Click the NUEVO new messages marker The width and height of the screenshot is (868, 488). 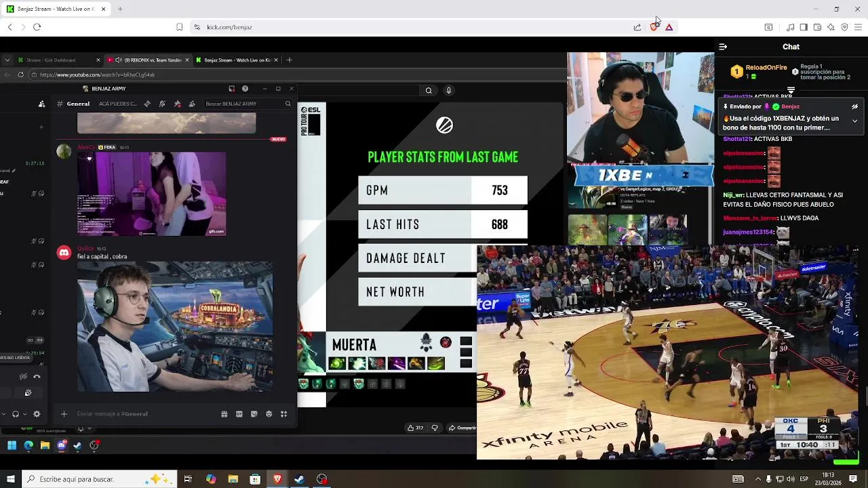tap(278, 139)
